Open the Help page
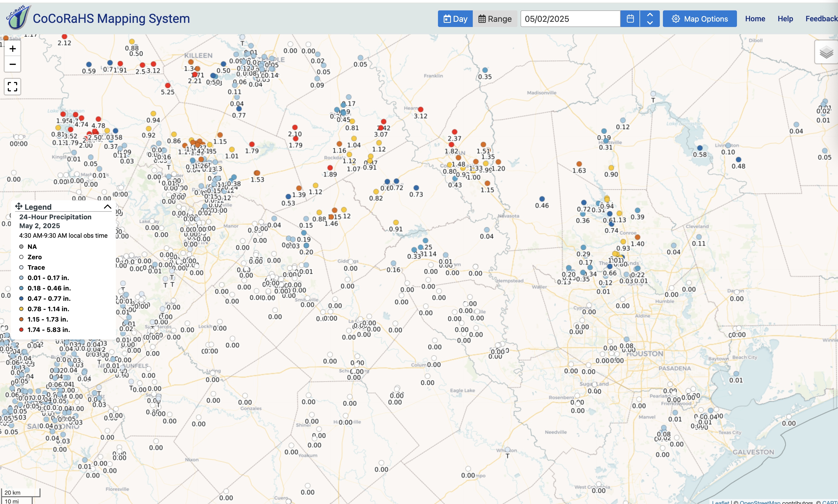Viewport: 838px width, 504px height. click(785, 19)
